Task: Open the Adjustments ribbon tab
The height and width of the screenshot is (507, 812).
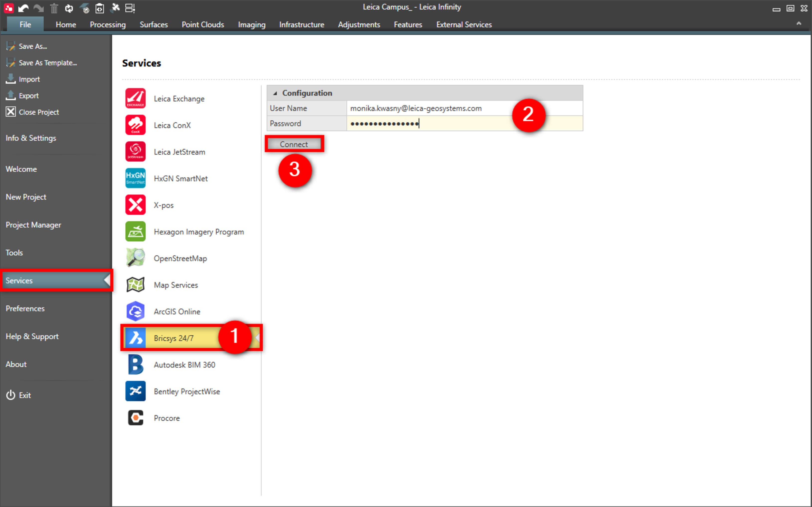Action: click(359, 24)
